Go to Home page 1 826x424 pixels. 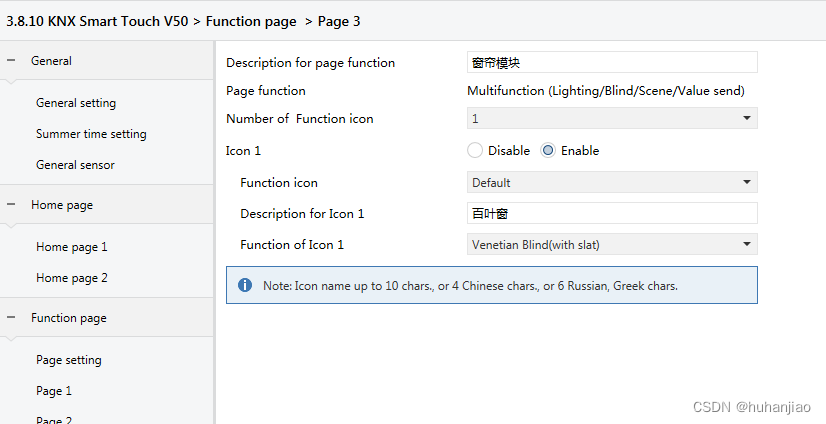tap(71, 247)
